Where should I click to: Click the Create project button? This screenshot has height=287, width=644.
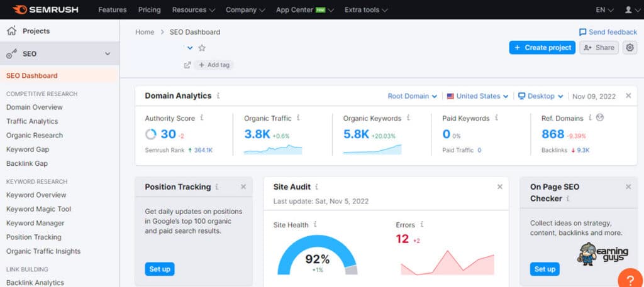pyautogui.click(x=542, y=48)
